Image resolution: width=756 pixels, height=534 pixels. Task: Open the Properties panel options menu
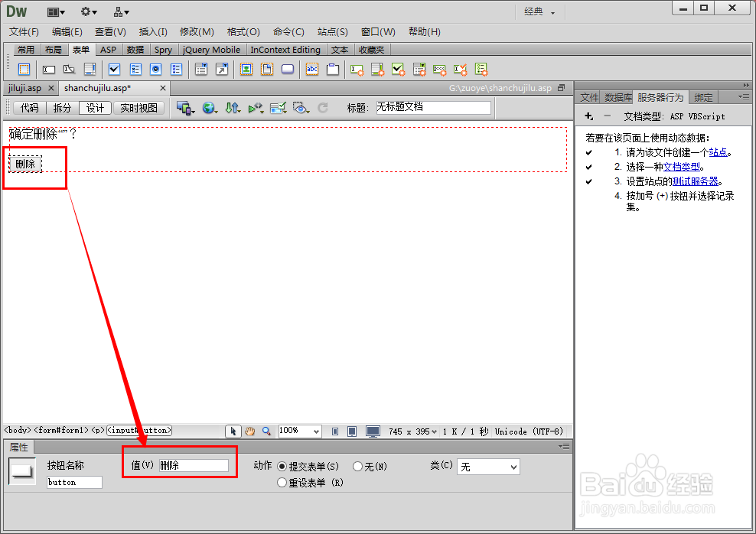click(564, 446)
